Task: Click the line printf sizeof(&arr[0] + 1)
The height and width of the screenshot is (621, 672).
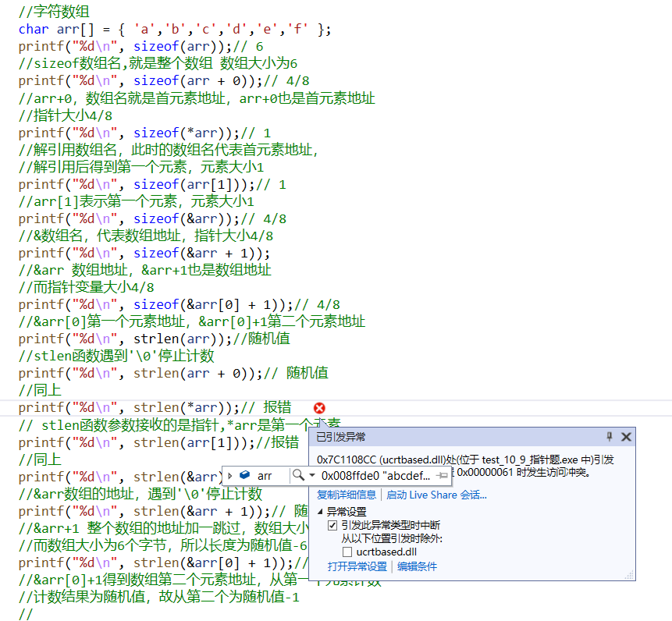Action: tap(180, 304)
